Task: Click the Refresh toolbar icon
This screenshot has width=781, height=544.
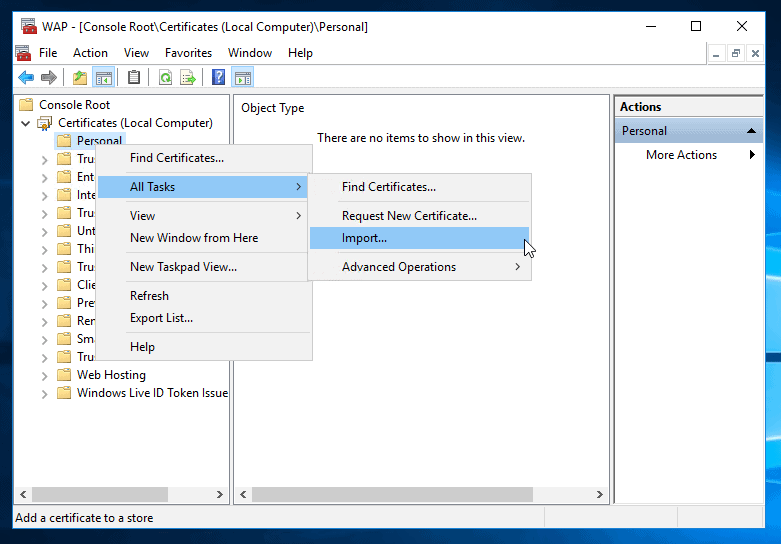Action: (165, 78)
